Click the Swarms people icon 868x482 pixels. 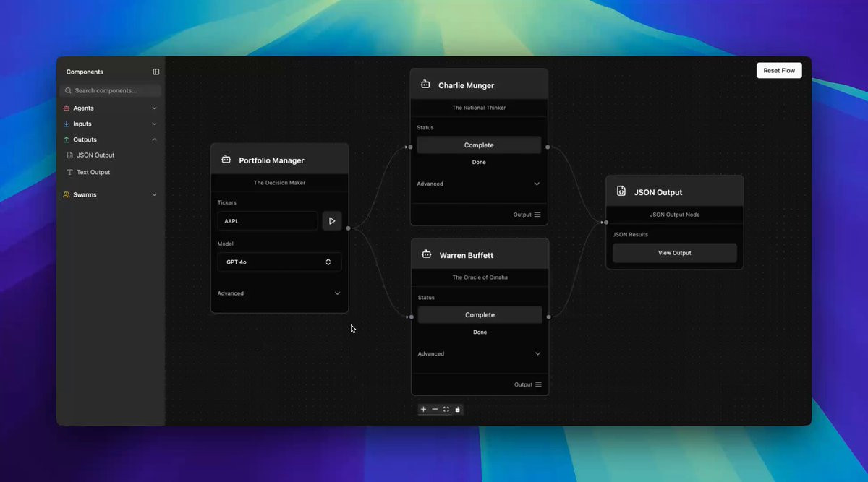(67, 194)
